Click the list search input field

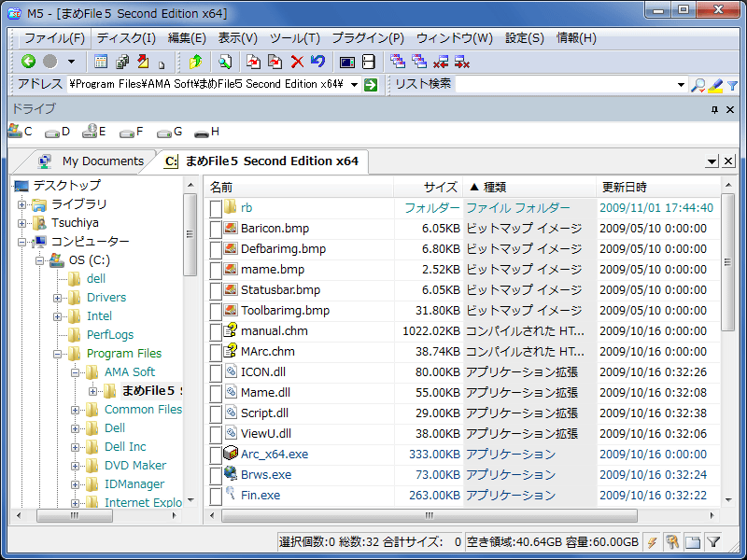point(566,84)
